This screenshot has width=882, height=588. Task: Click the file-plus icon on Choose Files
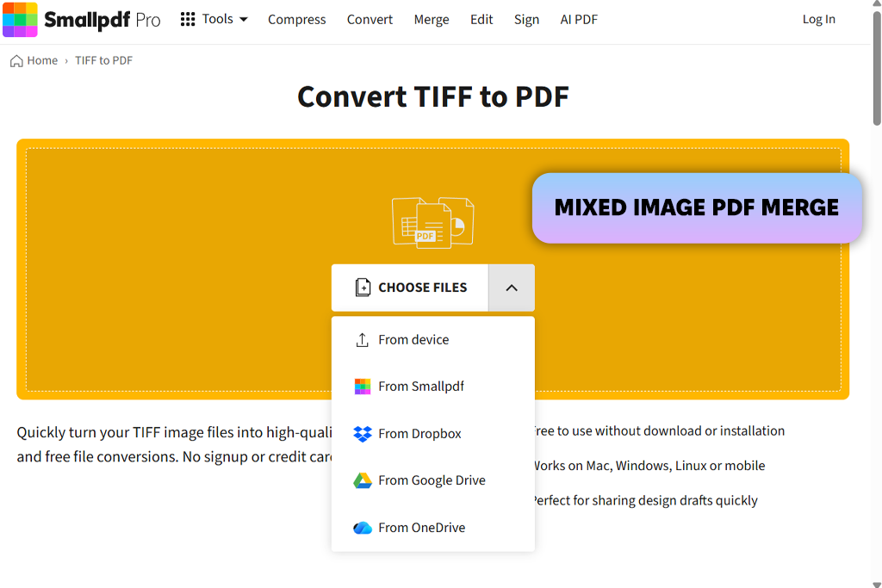pos(363,288)
